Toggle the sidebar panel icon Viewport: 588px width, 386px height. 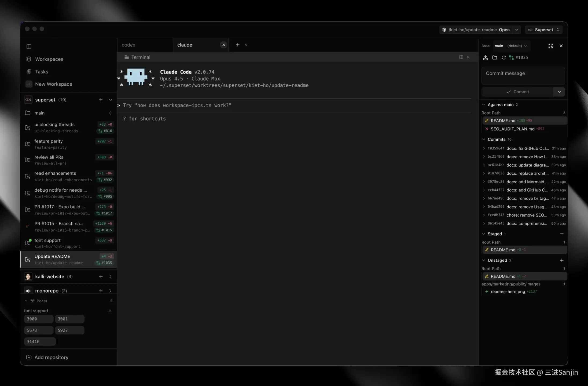pos(29,46)
